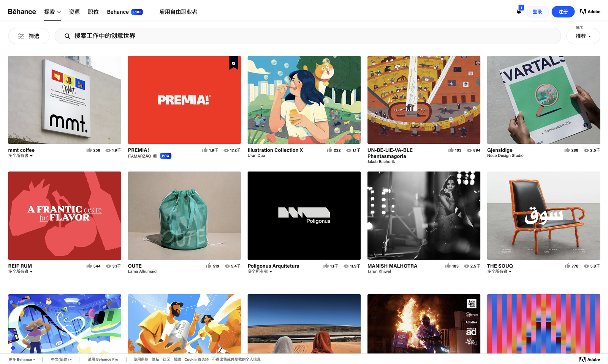The width and height of the screenshot is (608, 364).
Task: Click the PRO badge beside ITAMARZÃO
Action: coord(166,156)
